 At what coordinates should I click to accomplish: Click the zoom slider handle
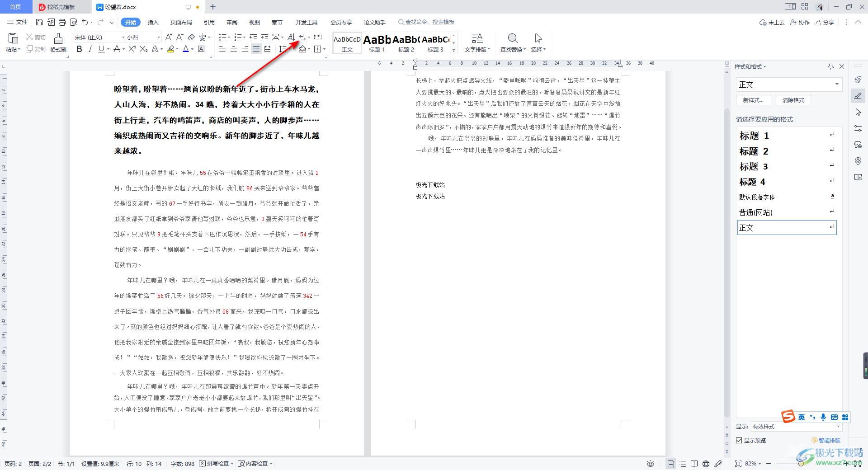[801, 464]
